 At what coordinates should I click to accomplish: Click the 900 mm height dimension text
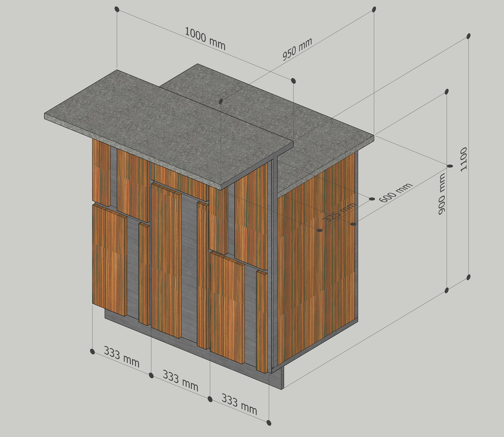click(x=442, y=194)
